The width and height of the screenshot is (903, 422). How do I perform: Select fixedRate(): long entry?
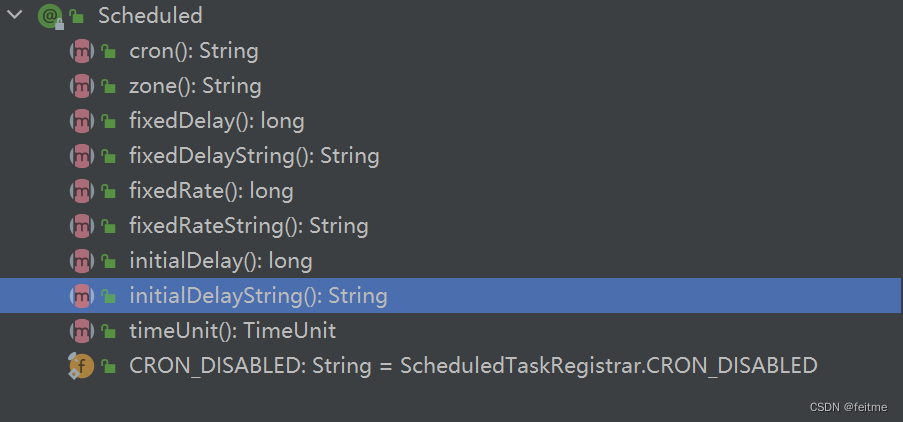coord(211,191)
